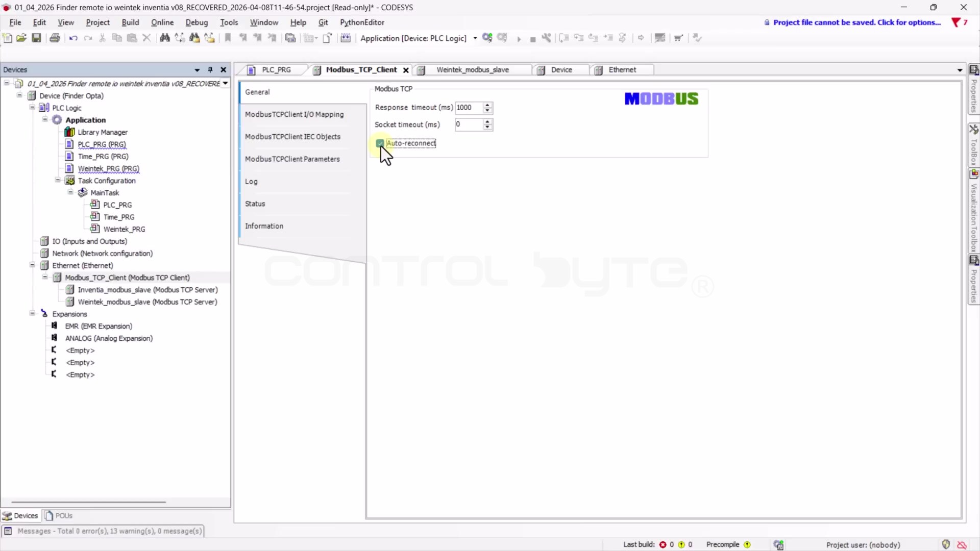Undo the last action via toolbar arrow
Viewport: 980px width, 551px height.
click(x=73, y=38)
